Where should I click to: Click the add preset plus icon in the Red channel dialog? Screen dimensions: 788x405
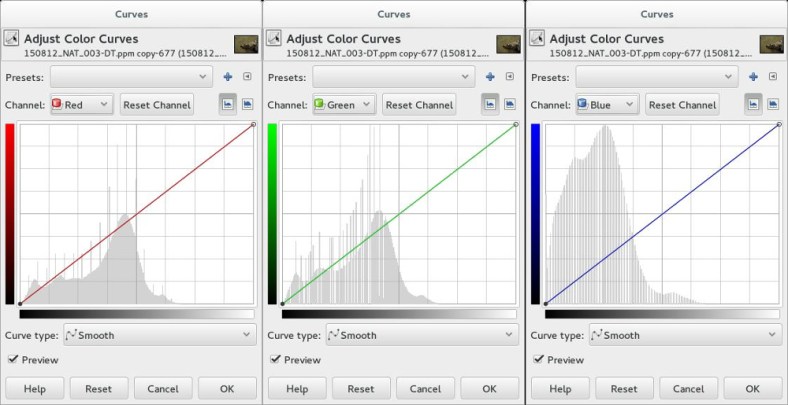(x=228, y=76)
